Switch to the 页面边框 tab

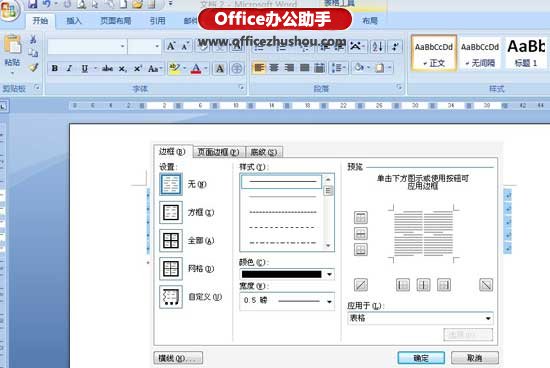pos(218,152)
